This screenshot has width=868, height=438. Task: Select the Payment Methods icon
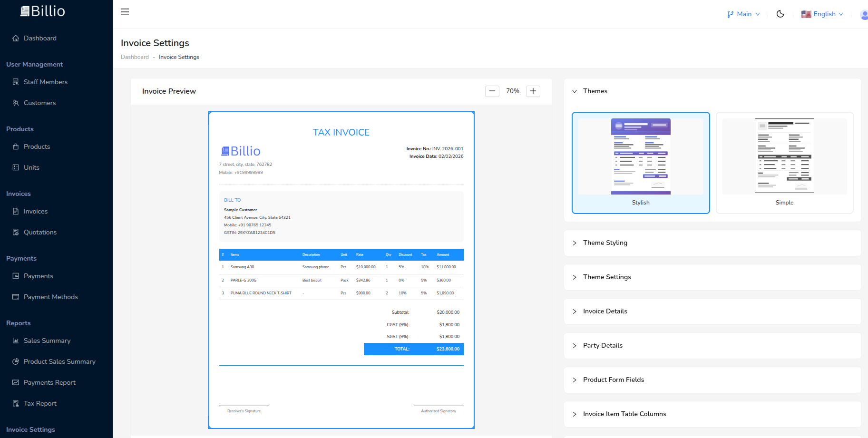(x=16, y=297)
